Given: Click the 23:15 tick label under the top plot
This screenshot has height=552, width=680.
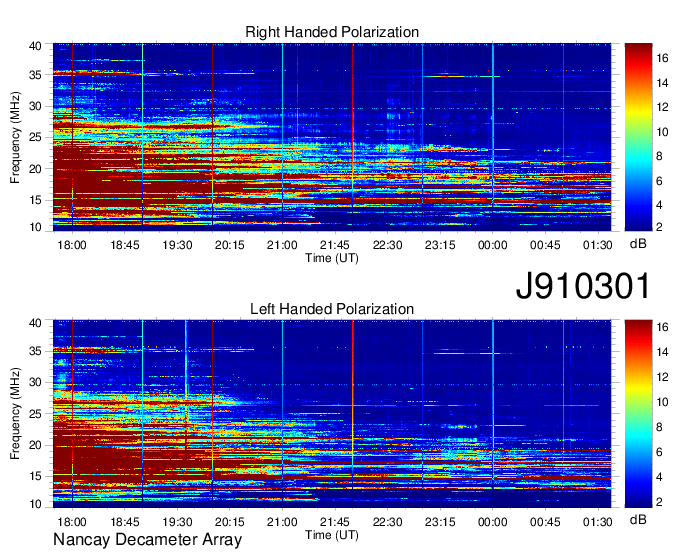Looking at the screenshot, I should point(440,245).
